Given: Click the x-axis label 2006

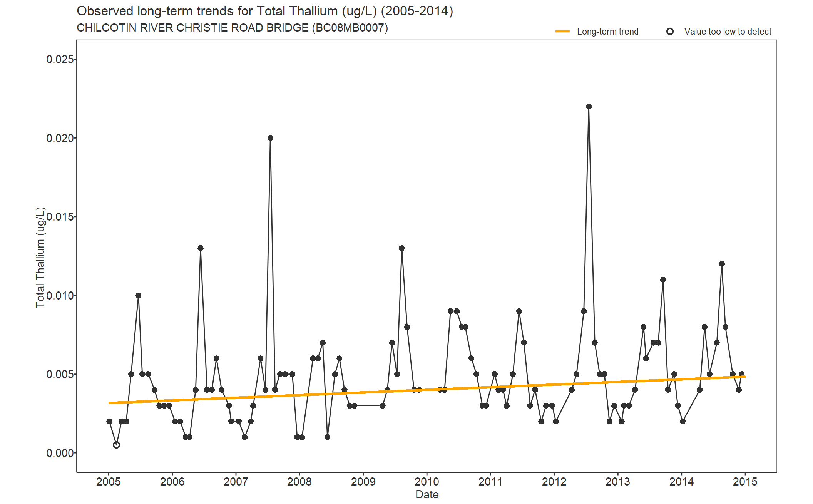Looking at the screenshot, I should tap(172, 482).
